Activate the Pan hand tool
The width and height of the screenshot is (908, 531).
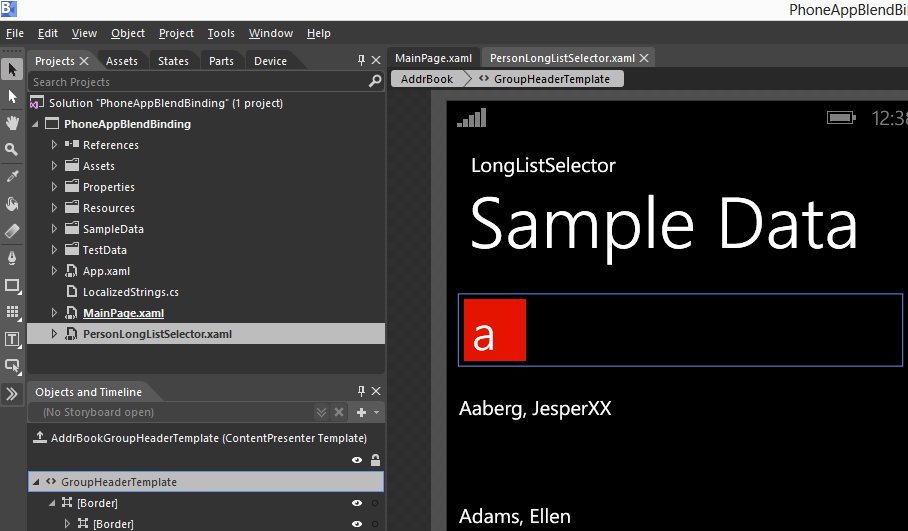click(x=12, y=123)
